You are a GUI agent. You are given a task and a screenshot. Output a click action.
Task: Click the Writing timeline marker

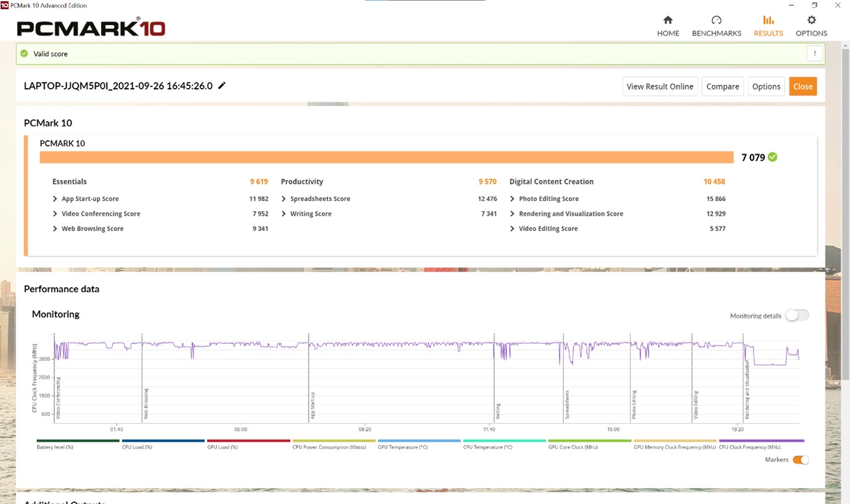click(x=498, y=411)
